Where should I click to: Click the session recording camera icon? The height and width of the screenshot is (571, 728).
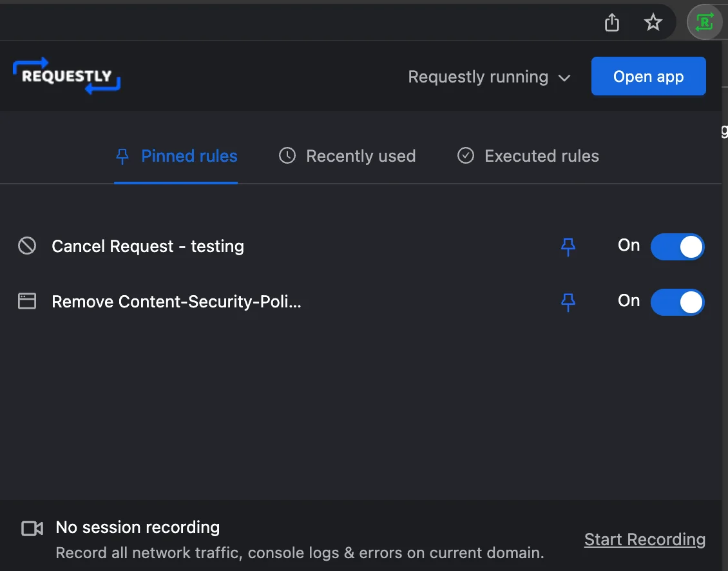point(32,528)
